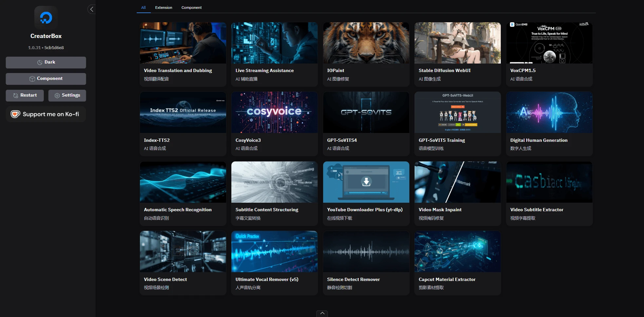
Task: Open Ultimate Vocal Remover (v5) thumbnail
Action: pyautogui.click(x=274, y=252)
